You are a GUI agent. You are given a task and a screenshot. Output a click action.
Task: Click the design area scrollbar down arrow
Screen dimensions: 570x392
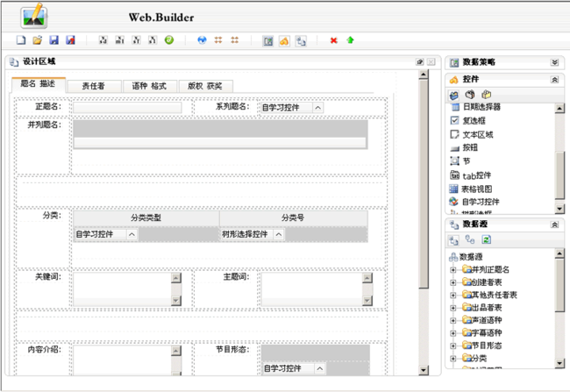pyautogui.click(x=424, y=370)
